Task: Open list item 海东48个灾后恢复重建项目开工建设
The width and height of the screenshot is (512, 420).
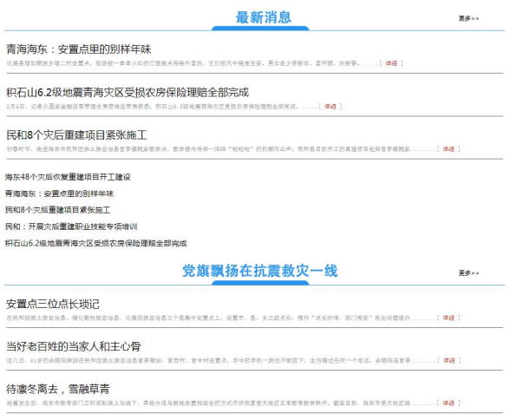Action: coord(68,177)
